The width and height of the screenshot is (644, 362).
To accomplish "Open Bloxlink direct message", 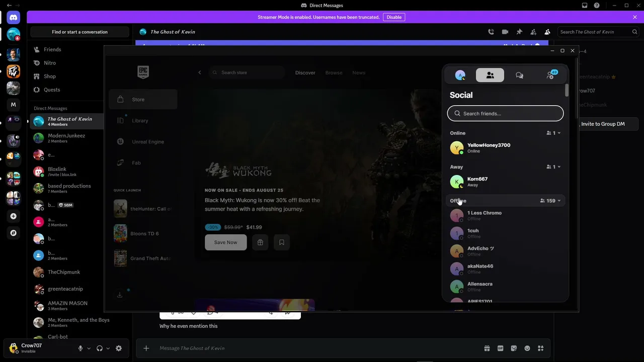I will [x=67, y=171].
